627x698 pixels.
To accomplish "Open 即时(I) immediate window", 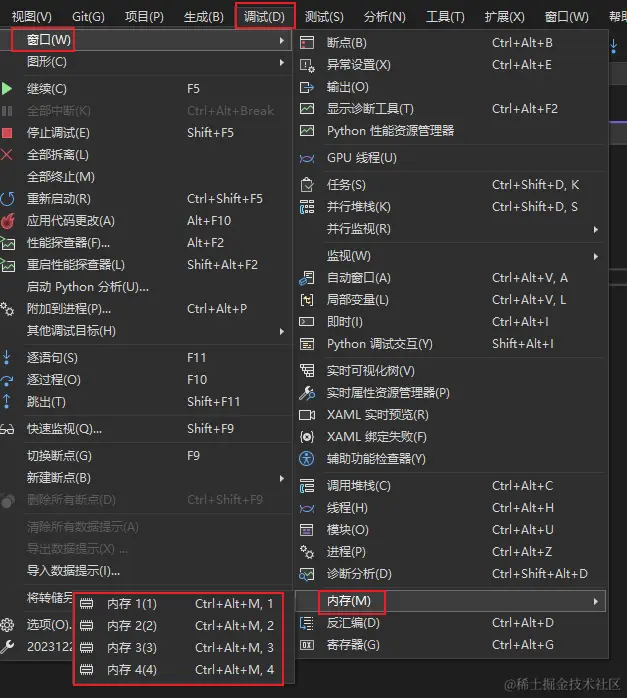I will click(344, 322).
